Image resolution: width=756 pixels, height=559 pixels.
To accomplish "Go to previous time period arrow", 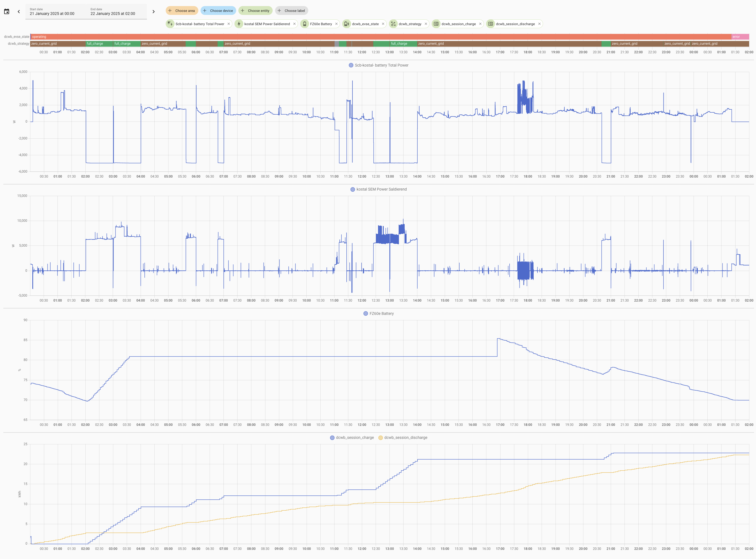I will click(x=19, y=12).
